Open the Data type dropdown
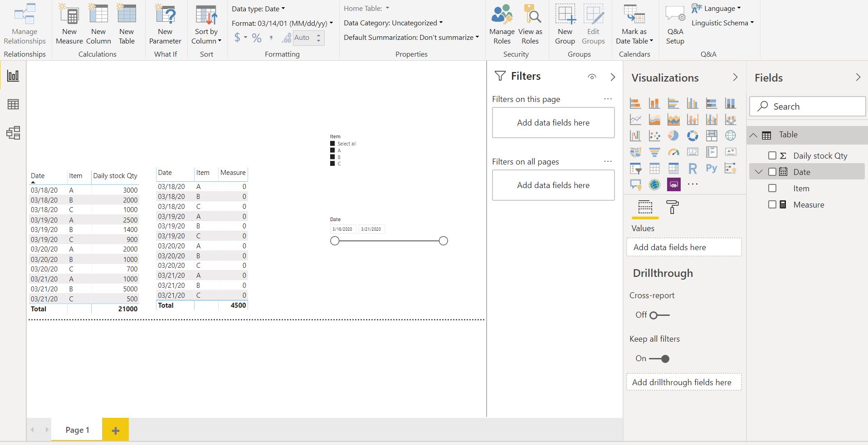Image resolution: width=868 pixels, height=445 pixels. click(x=258, y=9)
